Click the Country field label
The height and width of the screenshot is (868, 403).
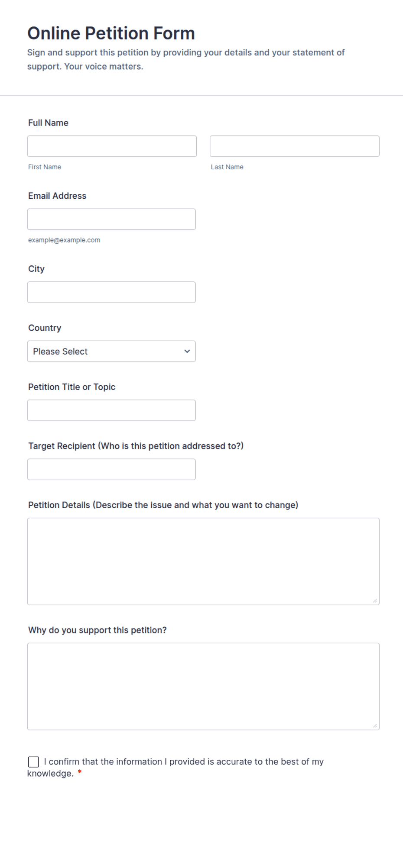coord(45,328)
